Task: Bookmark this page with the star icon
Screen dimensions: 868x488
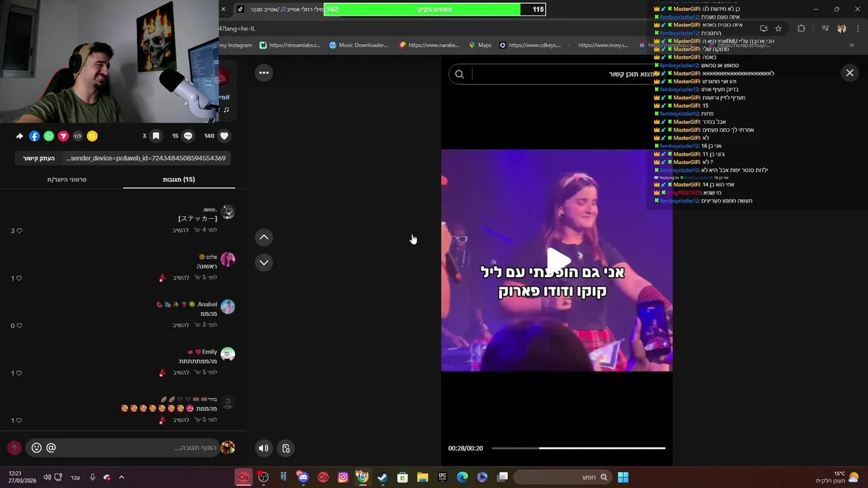Action: [x=778, y=28]
